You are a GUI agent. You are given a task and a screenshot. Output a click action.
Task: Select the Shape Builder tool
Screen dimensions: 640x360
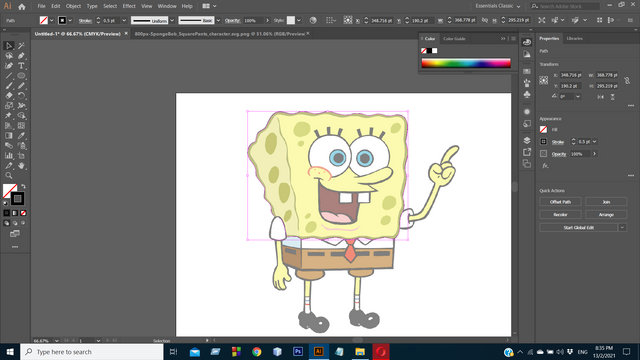click(21, 116)
